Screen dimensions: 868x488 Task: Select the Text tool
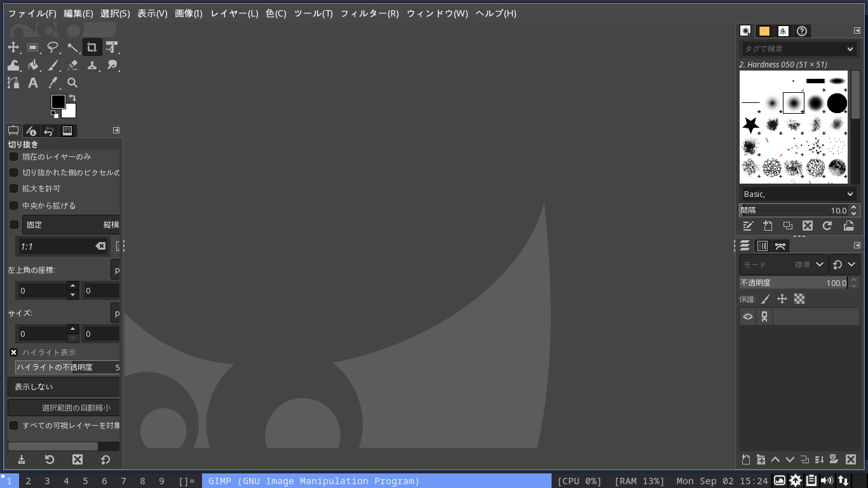coord(33,83)
